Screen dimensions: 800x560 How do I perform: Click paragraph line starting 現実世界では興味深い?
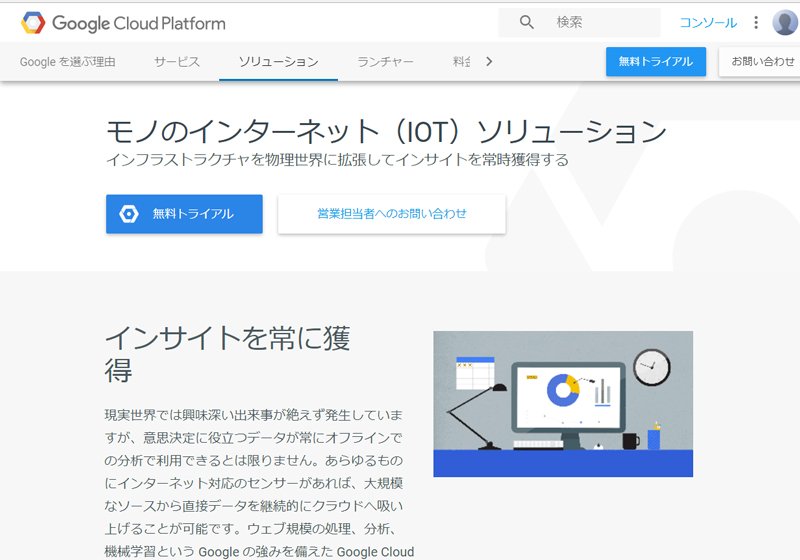tap(254, 415)
